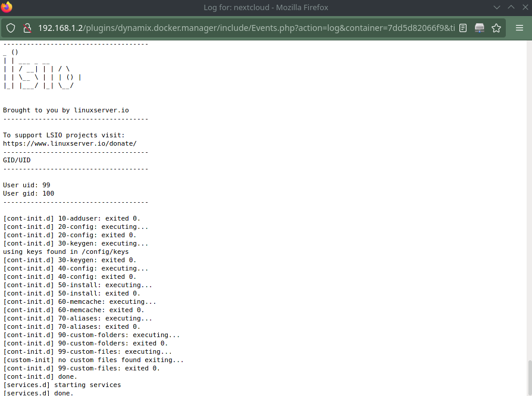This screenshot has height=396, width=532.
Task: Click the '60-memcache: exited 0.' log line
Action: 74,310
